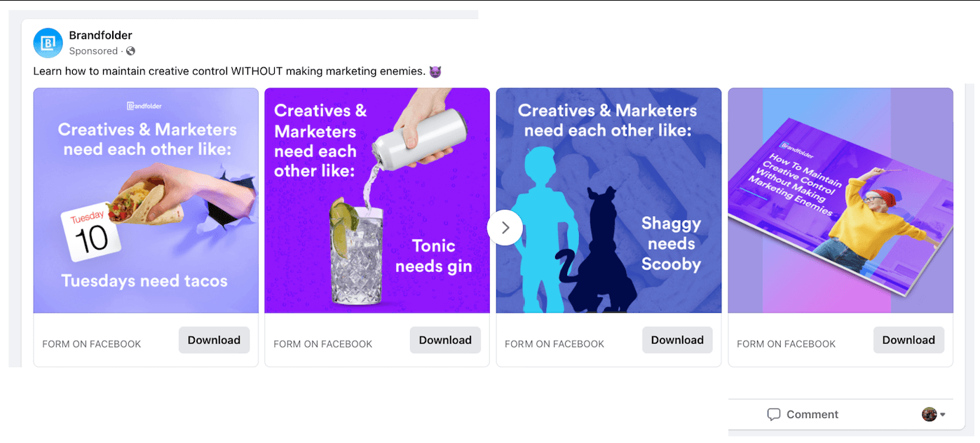This screenshot has height=443, width=980.
Task: Select the gin and tonic carousel image
Action: pos(376,200)
